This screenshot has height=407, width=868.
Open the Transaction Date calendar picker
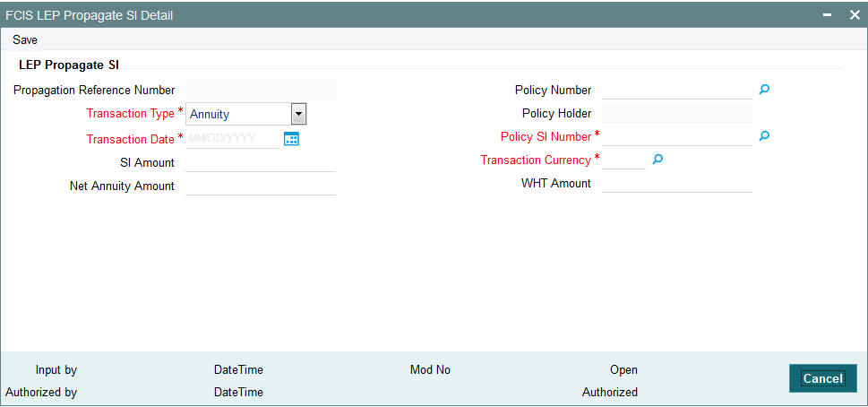[x=291, y=139]
